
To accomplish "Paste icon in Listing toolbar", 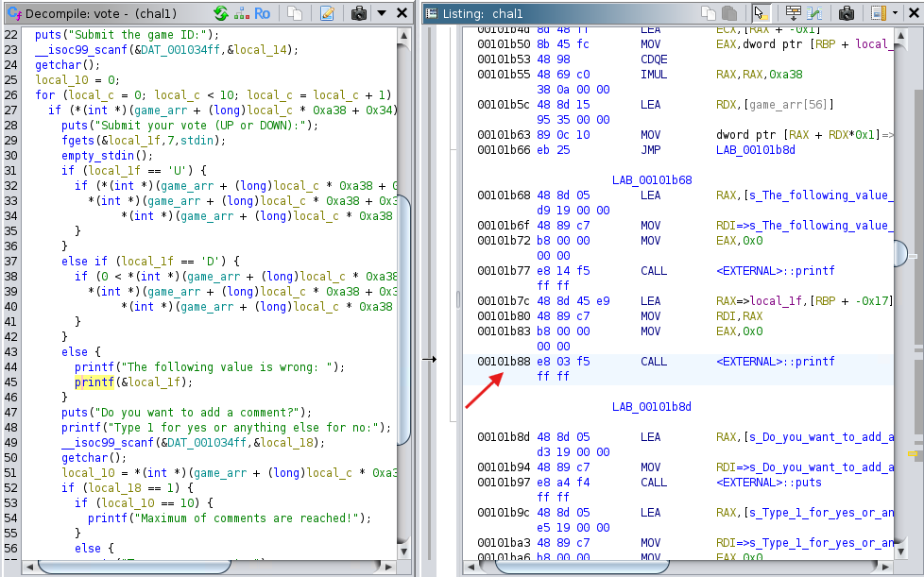I will pyautogui.click(x=729, y=13).
